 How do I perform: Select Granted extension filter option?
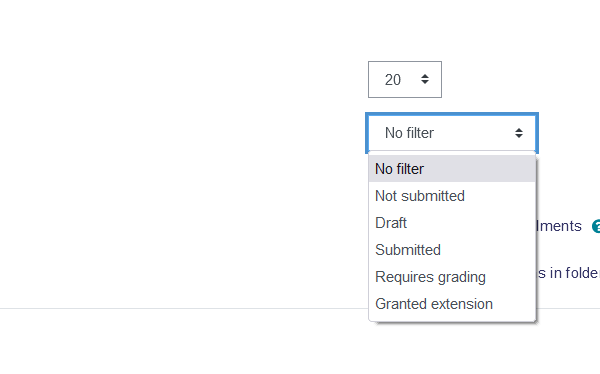coord(452,304)
